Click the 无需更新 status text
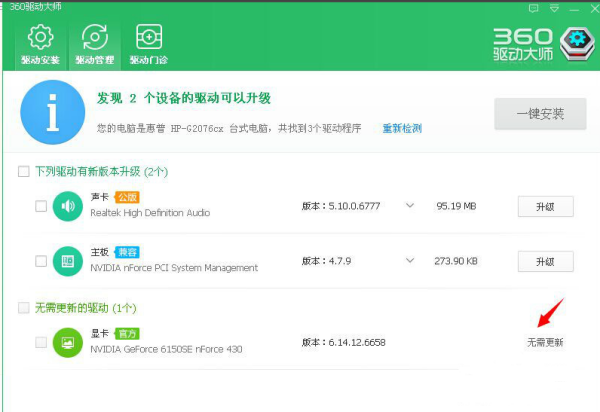 point(545,342)
